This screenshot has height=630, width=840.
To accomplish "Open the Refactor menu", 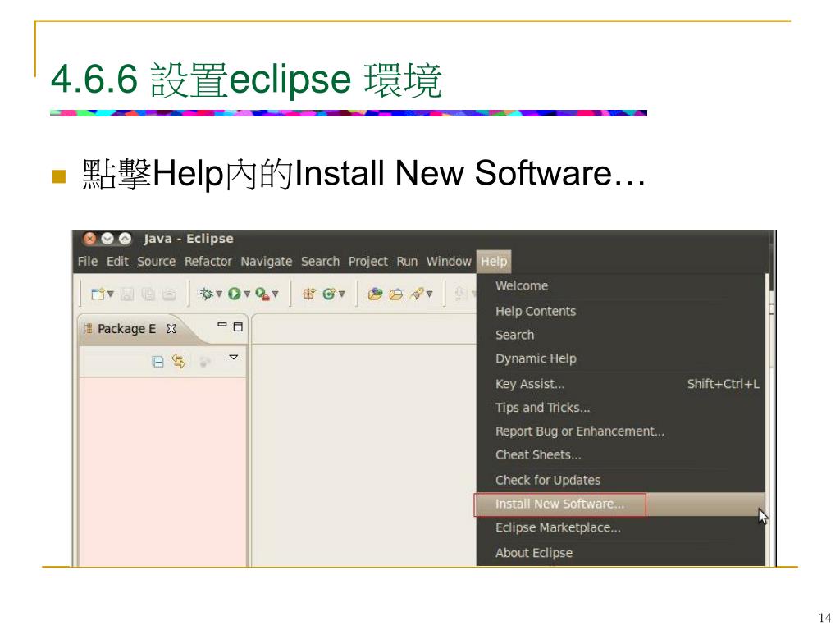I will click(208, 261).
